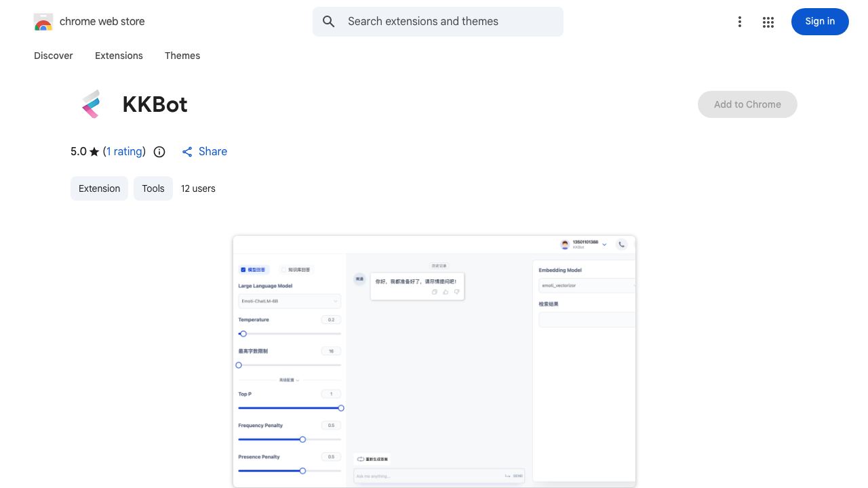The image size is (868, 488).
Task: Click the "5.0" rating value
Action: coord(79,152)
